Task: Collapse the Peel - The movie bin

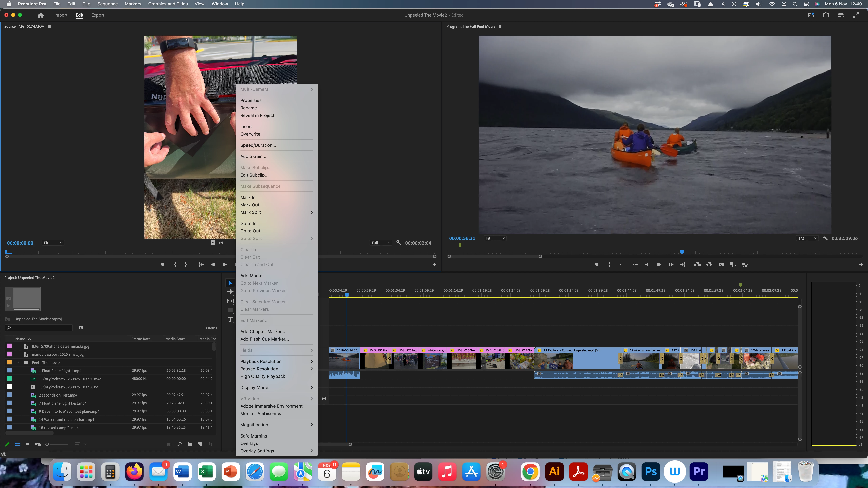Action: 18,363
